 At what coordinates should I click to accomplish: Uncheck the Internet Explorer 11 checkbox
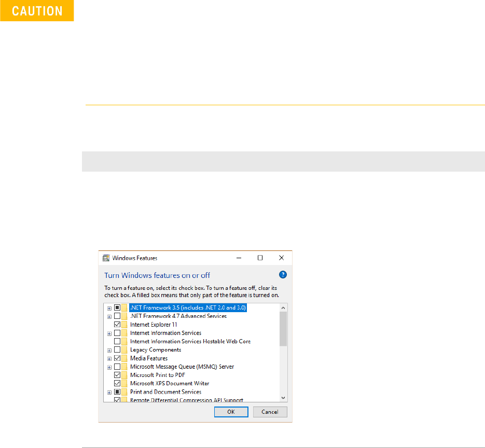point(117,324)
